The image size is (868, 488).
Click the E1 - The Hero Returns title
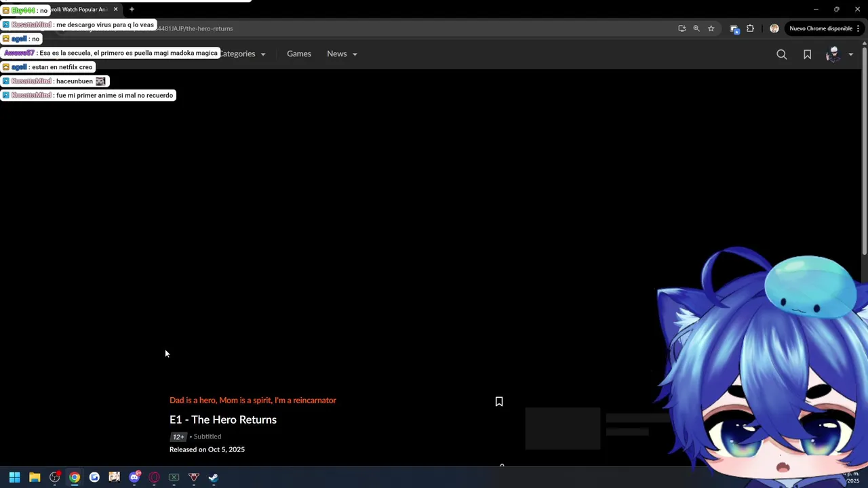223,420
